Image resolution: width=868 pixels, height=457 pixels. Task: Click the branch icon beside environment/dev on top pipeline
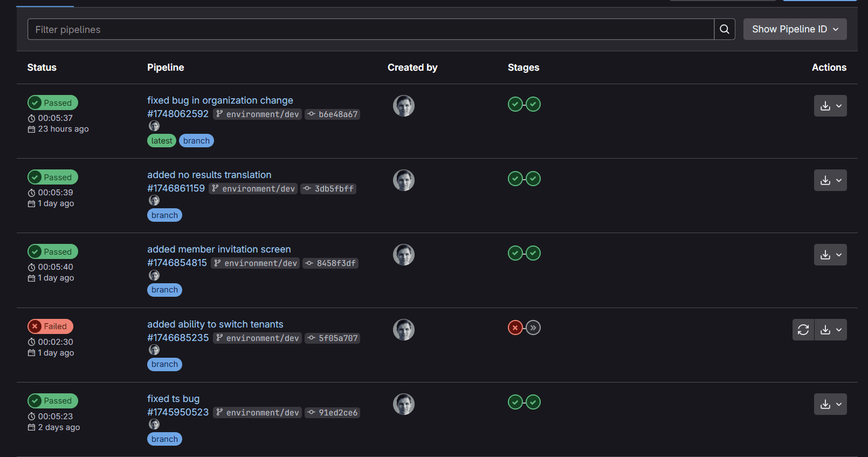point(219,114)
